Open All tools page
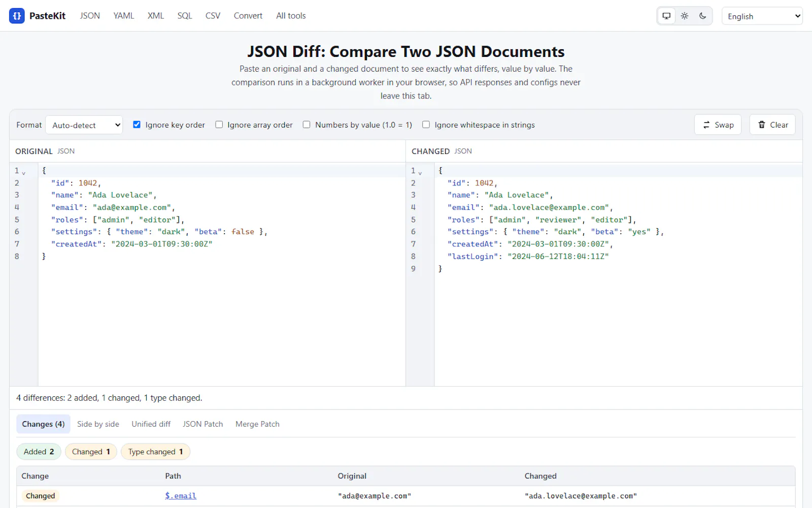The image size is (812, 508). pos(291,16)
